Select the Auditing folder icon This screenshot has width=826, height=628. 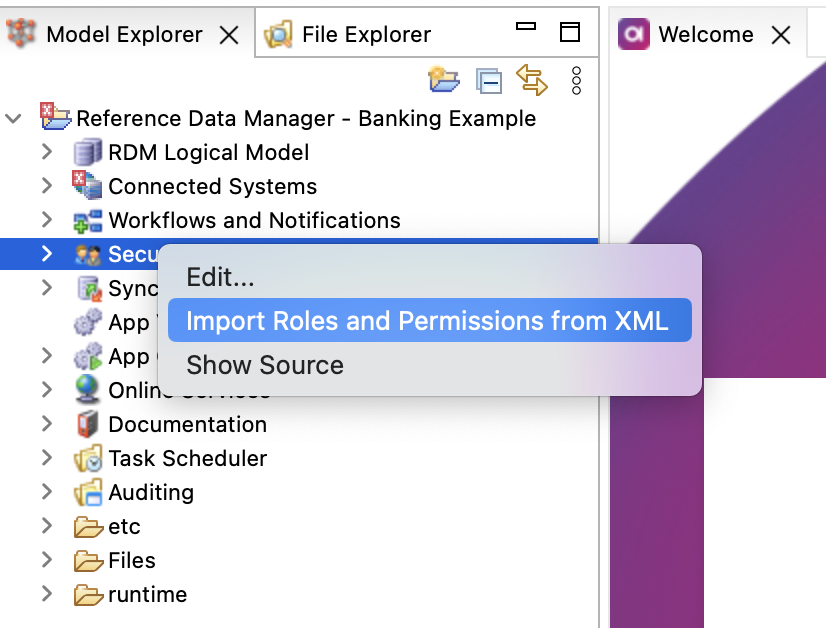tap(89, 492)
